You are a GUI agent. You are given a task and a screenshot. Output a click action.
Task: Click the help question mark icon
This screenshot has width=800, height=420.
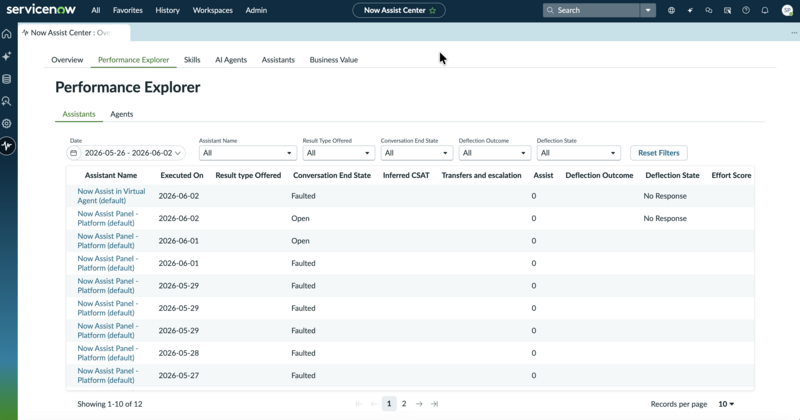(x=746, y=10)
